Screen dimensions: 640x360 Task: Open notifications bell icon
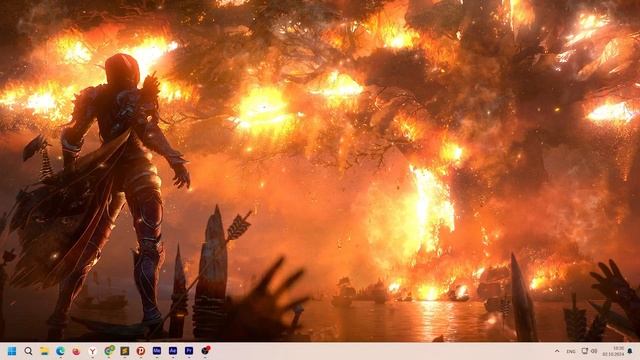630,351
